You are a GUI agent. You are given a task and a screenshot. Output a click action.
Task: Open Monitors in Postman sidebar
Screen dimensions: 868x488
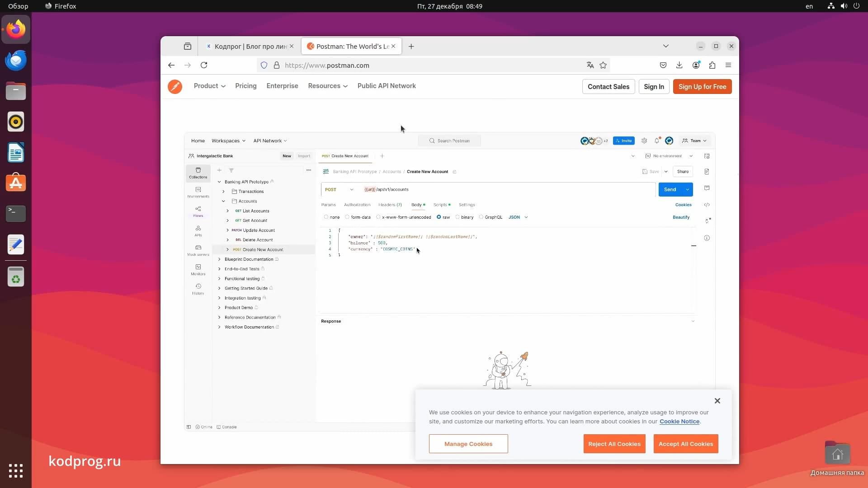tap(198, 270)
